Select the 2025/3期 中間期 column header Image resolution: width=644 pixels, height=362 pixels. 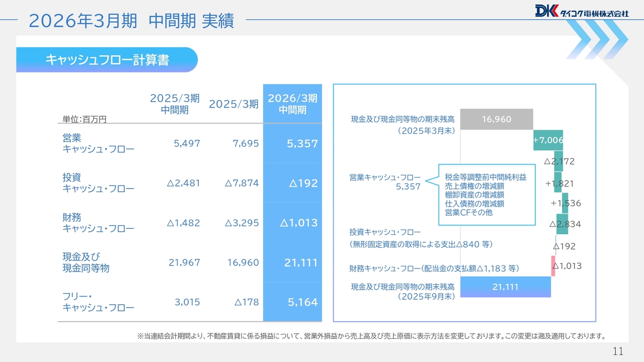click(175, 104)
